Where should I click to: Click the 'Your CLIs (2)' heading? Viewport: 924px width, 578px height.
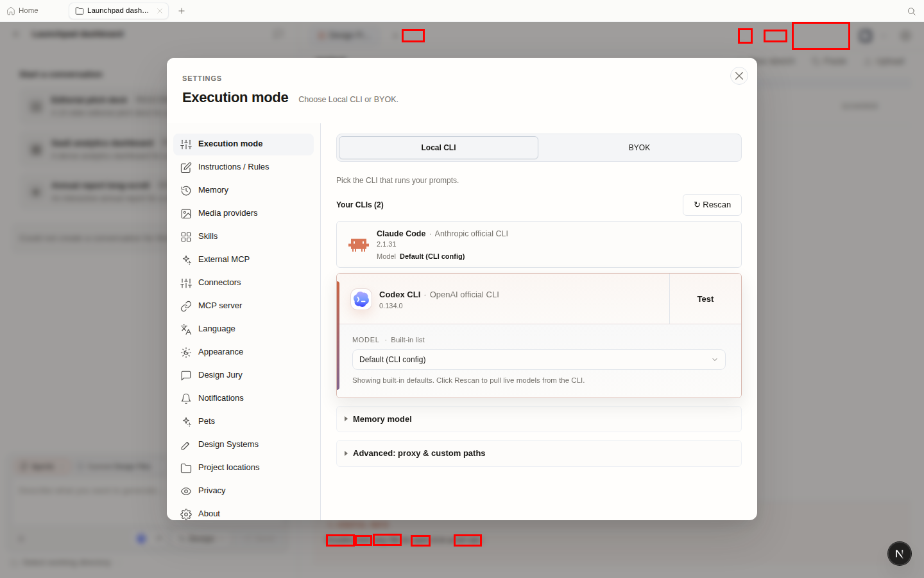click(x=360, y=205)
